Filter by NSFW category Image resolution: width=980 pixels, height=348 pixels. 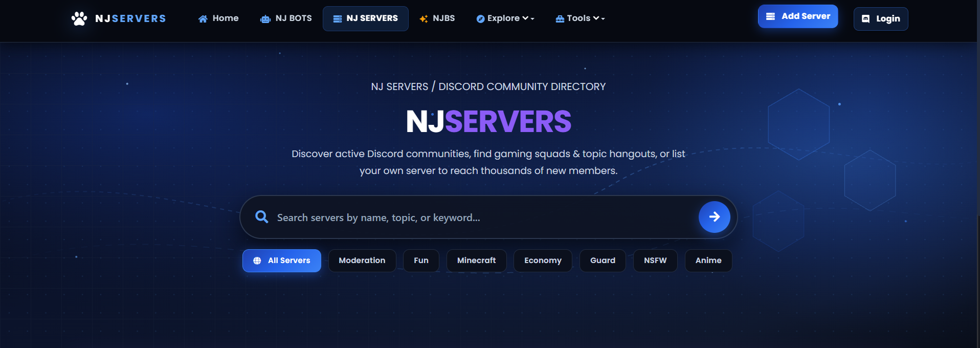pos(655,260)
